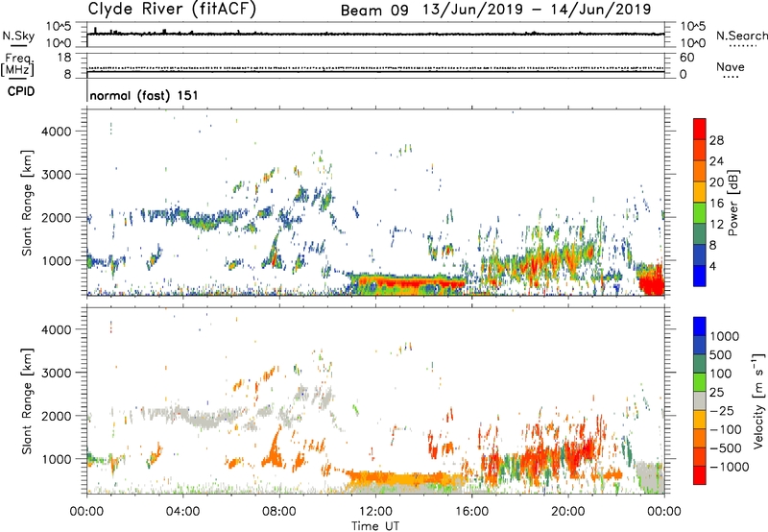The height and width of the screenshot is (532, 768).
Task: Click the '60' Nave axis tick
Action: click(x=686, y=58)
